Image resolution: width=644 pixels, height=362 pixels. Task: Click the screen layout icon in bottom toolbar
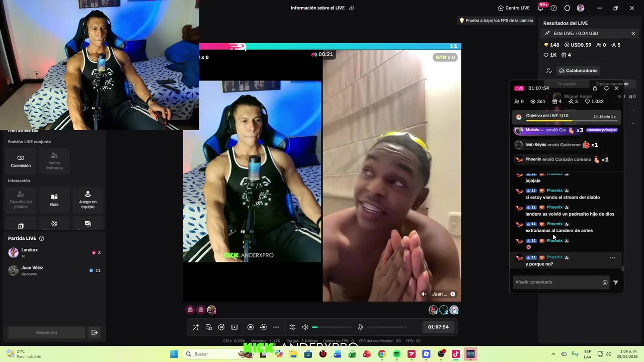pyautogui.click(x=234, y=327)
